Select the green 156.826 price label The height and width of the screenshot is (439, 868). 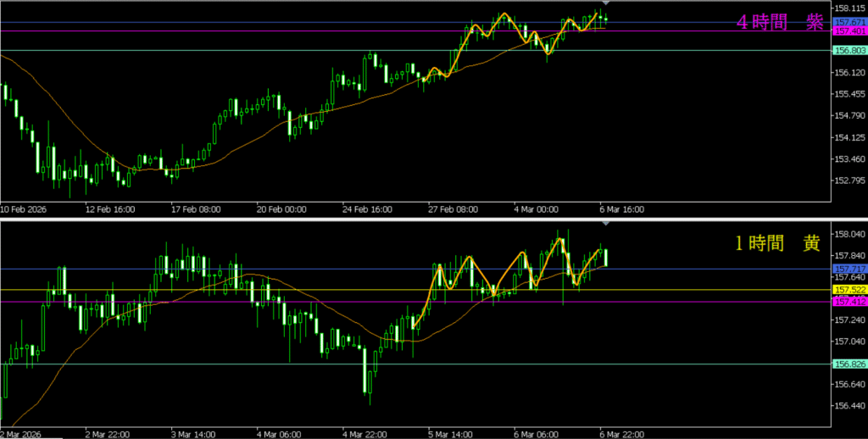tap(849, 364)
